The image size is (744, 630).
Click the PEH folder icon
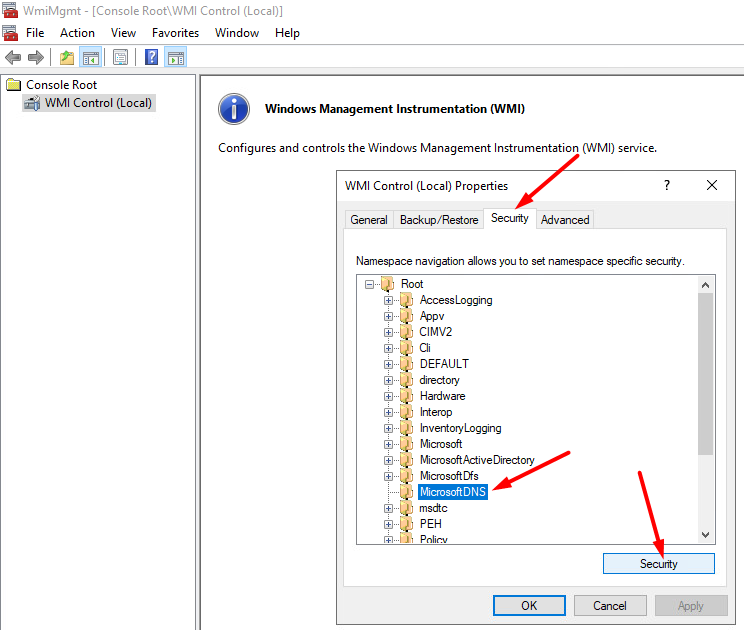[x=406, y=524]
